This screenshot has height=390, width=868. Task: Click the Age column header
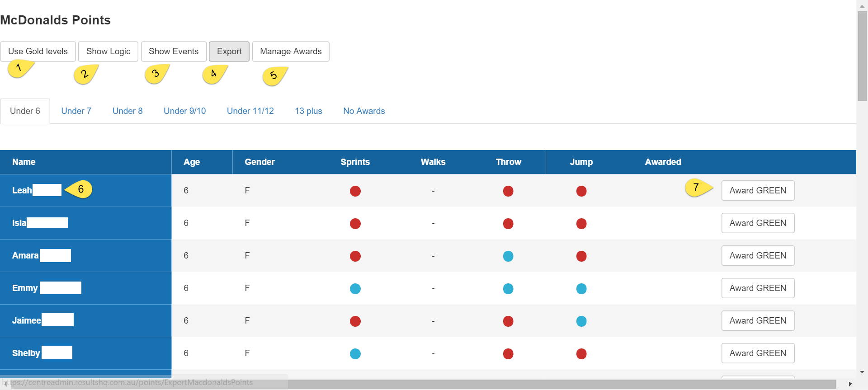pyautogui.click(x=192, y=162)
